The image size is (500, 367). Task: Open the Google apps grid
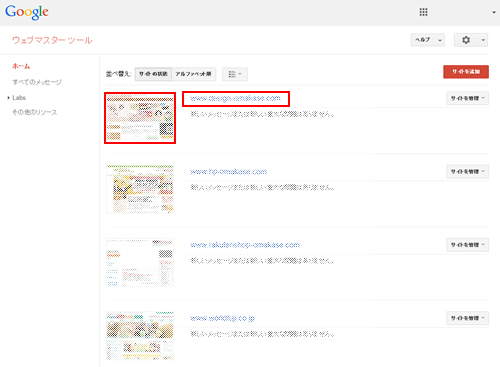click(423, 12)
